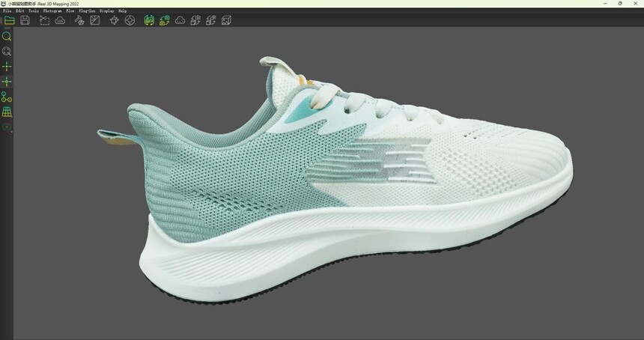Select the magnifier with frame zoom tool
Viewport: 644px width, 340px height.
7,52
